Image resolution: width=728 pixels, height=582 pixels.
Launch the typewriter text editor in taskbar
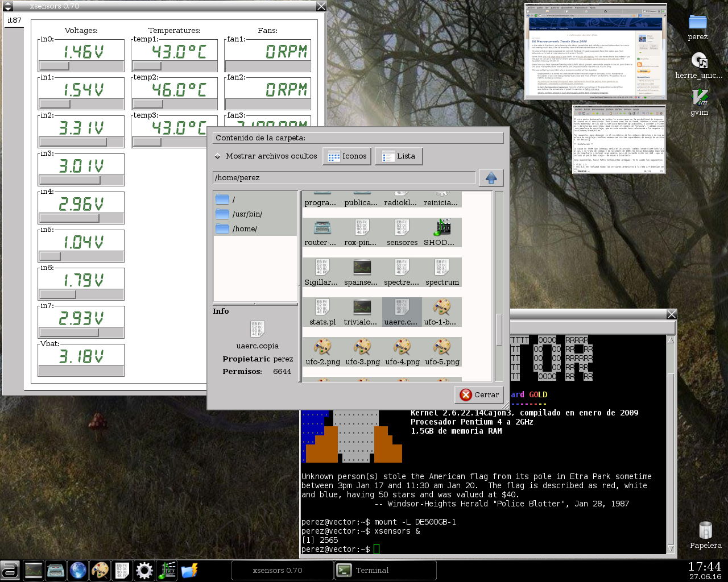56,570
